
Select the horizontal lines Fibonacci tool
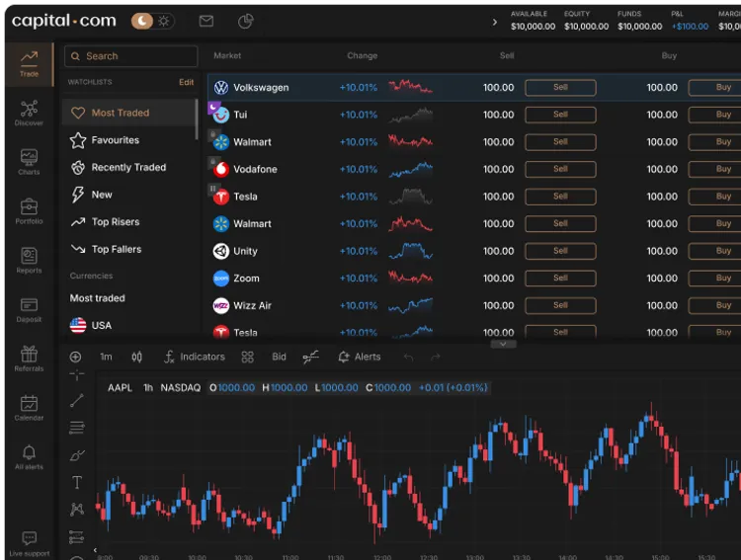(76, 428)
